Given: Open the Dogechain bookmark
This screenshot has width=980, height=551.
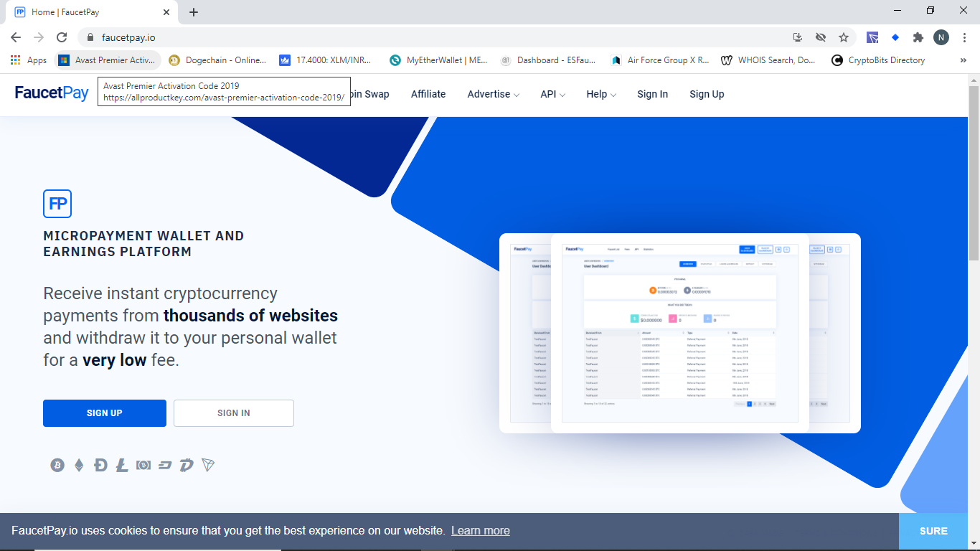Looking at the screenshot, I should point(217,60).
